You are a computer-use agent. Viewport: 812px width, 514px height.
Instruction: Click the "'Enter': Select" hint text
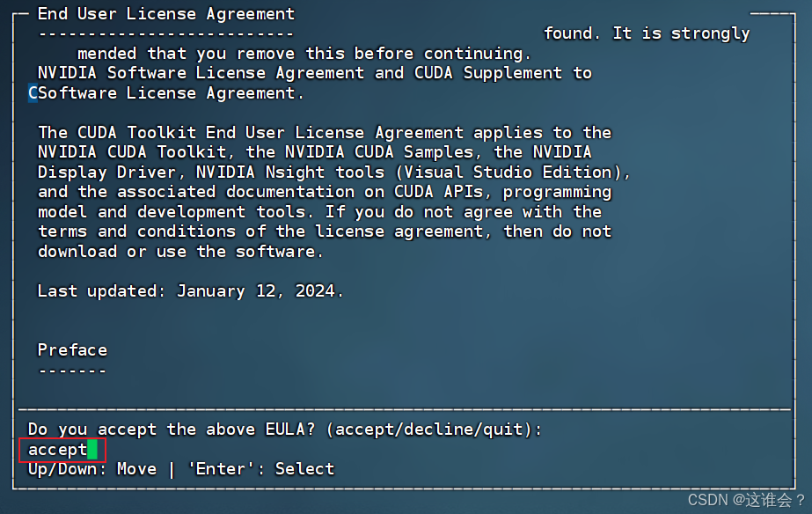pyautogui.click(x=261, y=469)
